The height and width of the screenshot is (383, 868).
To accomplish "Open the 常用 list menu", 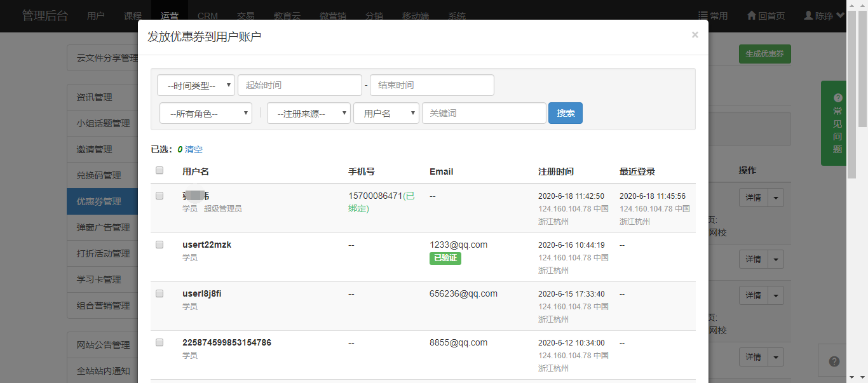I will click(x=712, y=16).
